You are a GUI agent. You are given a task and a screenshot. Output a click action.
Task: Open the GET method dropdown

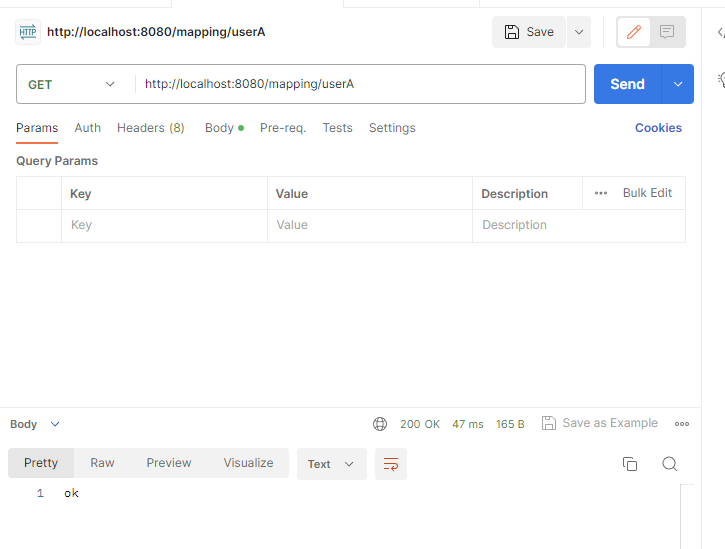pyautogui.click(x=71, y=84)
